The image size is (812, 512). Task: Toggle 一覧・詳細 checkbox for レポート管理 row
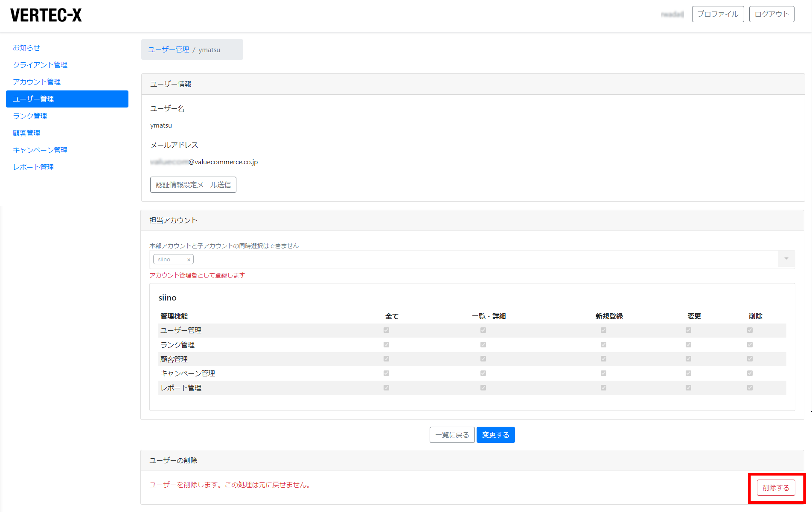483,388
